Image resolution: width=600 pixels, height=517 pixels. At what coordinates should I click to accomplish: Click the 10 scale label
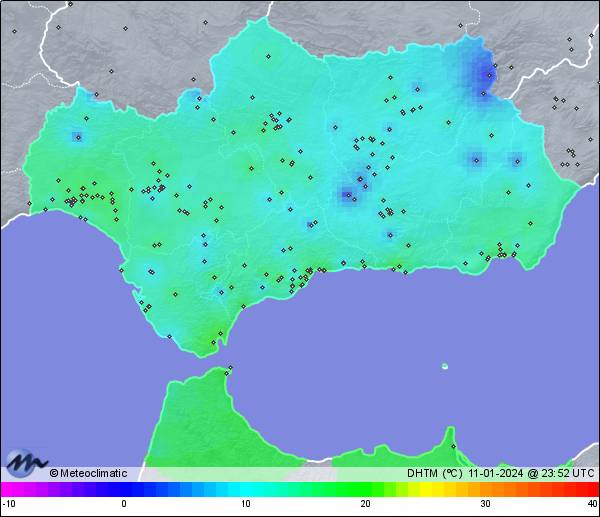(x=246, y=504)
